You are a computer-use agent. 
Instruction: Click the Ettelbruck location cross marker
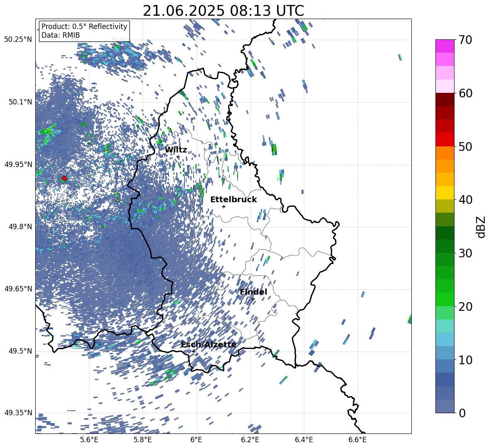click(x=224, y=206)
